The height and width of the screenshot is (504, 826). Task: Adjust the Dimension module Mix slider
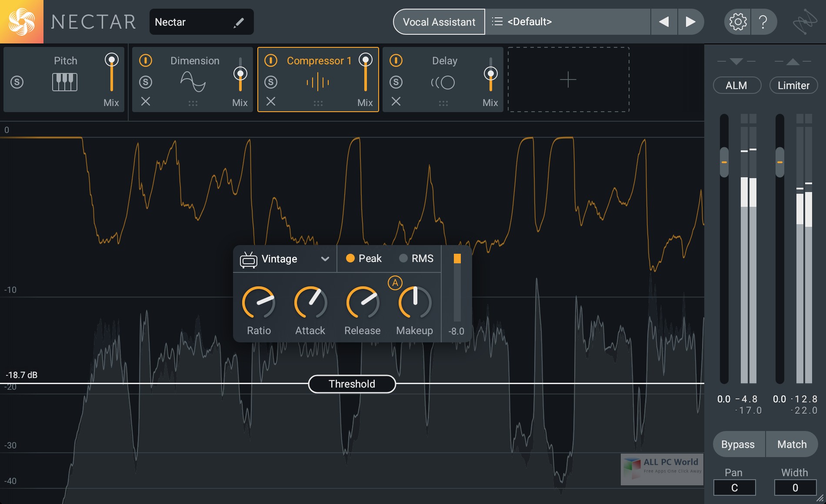coord(240,73)
